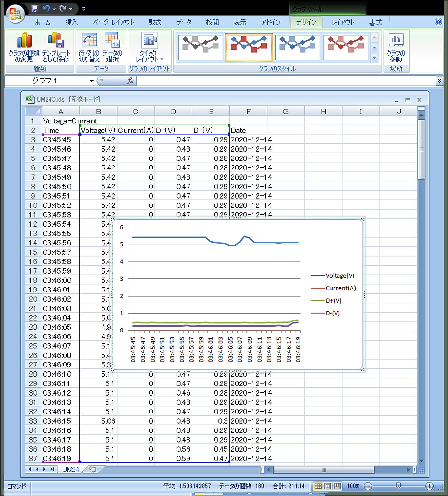The height and width of the screenshot is (496, 448).
Task: Open the アドイン tab
Action: (271, 22)
